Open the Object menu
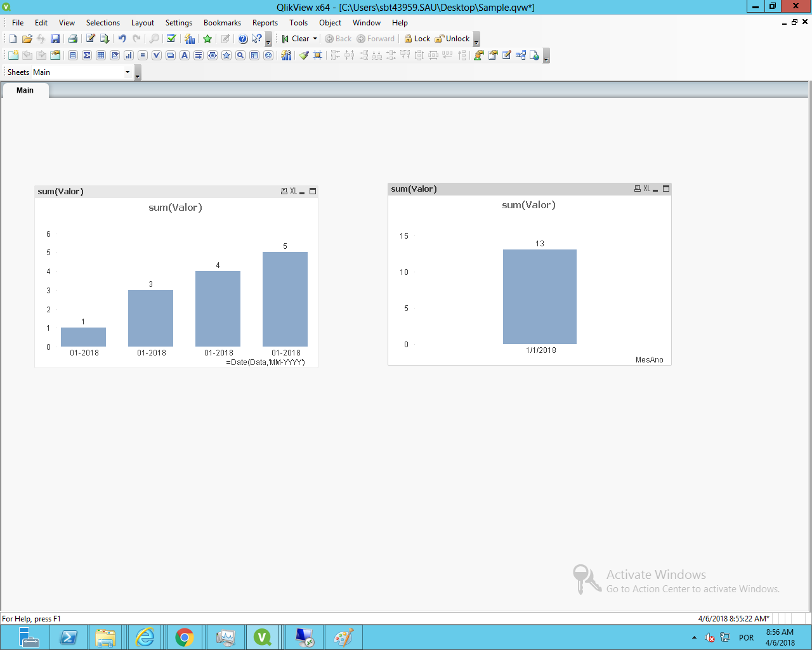812x650 pixels. 330,23
